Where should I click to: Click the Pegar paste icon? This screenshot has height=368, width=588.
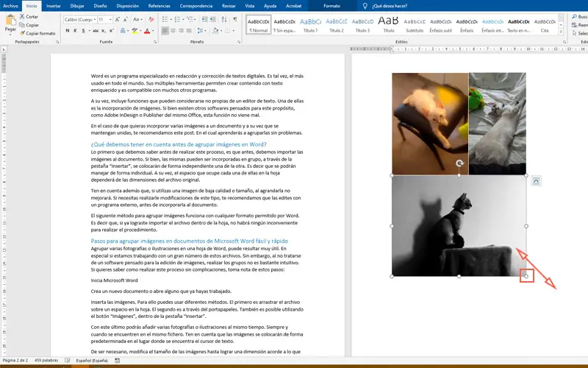[10, 20]
